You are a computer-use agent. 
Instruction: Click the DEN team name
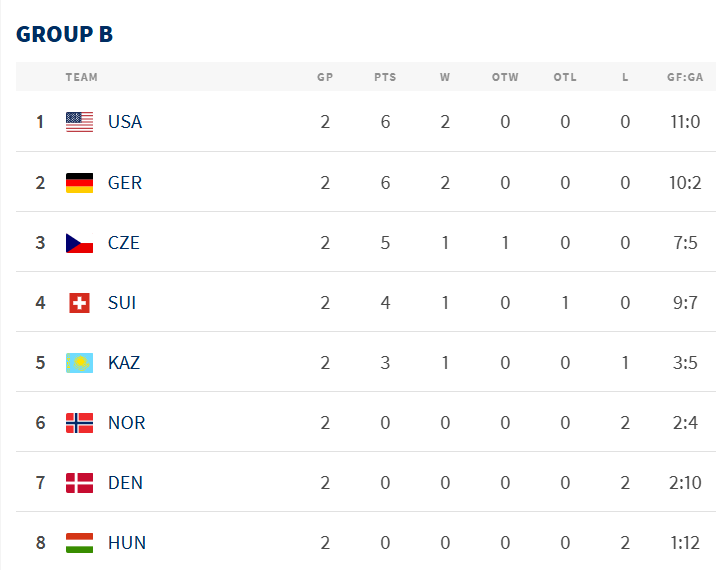(125, 483)
